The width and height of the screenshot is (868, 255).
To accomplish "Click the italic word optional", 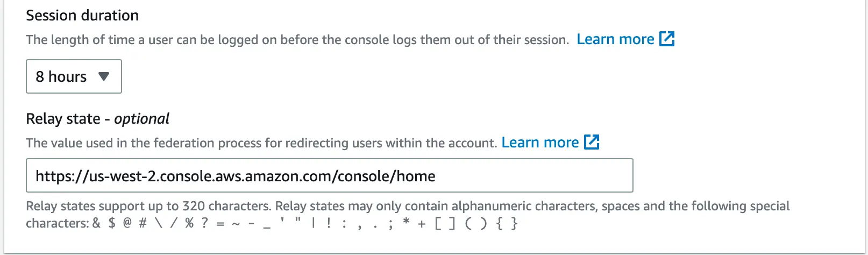I will point(141,119).
